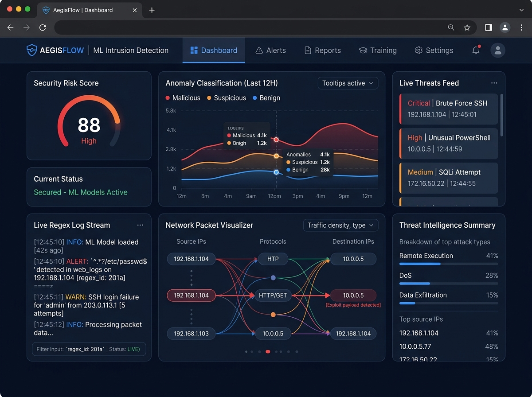Select the AegisFlow | Dashboard browser tab
The width and height of the screenshot is (532, 397).
(89, 10)
